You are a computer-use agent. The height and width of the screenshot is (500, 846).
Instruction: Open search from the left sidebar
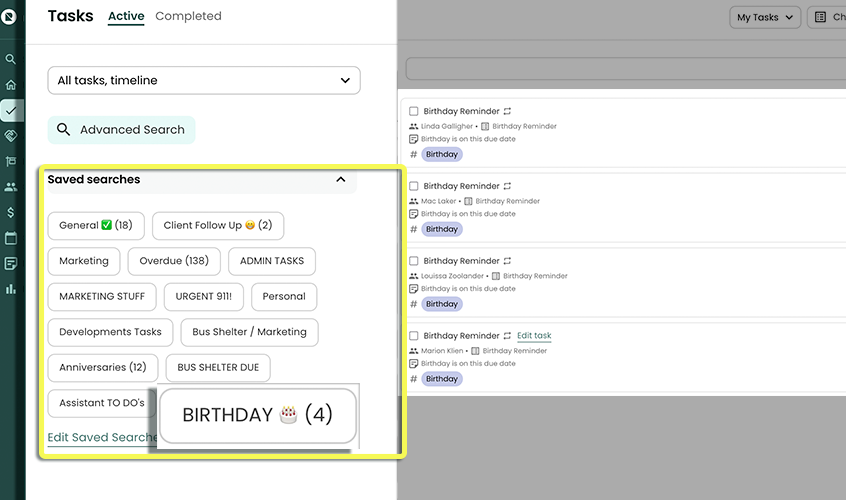click(x=11, y=60)
